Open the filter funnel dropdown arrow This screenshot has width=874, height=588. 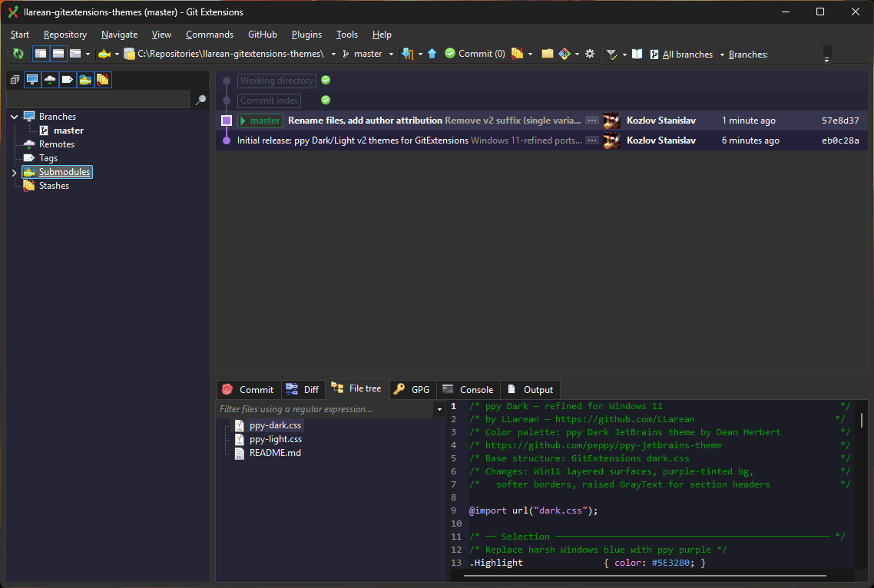[x=624, y=54]
